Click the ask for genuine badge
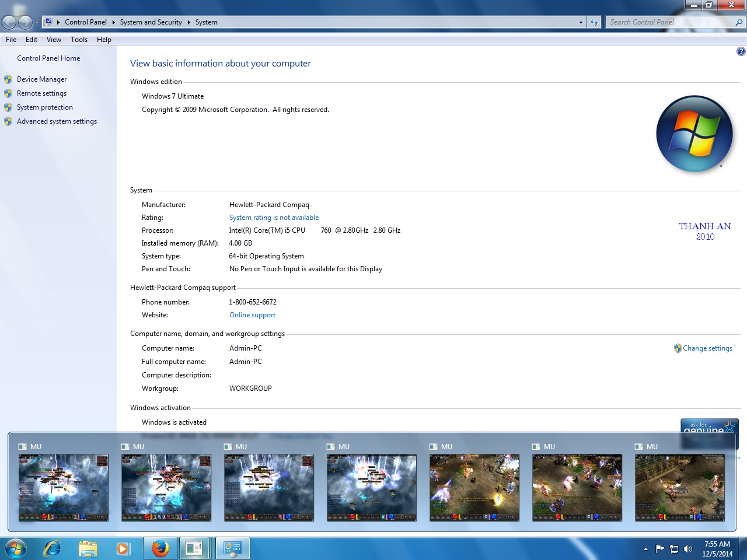 coord(709,427)
